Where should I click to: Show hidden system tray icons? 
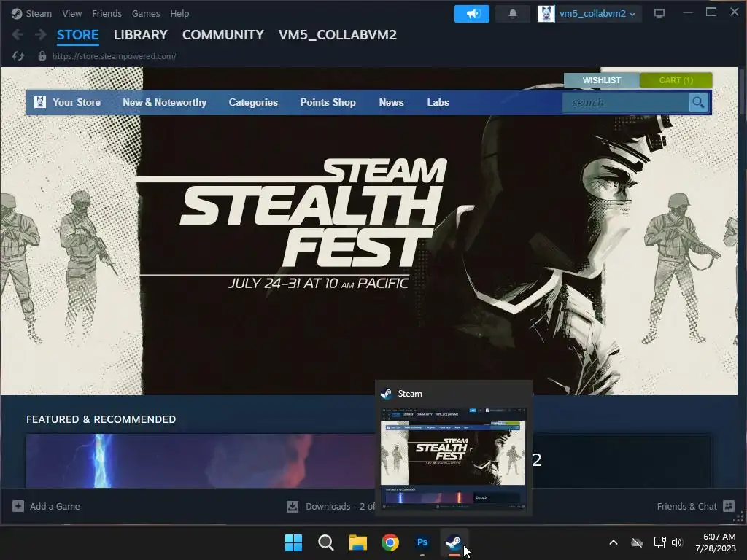coord(614,542)
